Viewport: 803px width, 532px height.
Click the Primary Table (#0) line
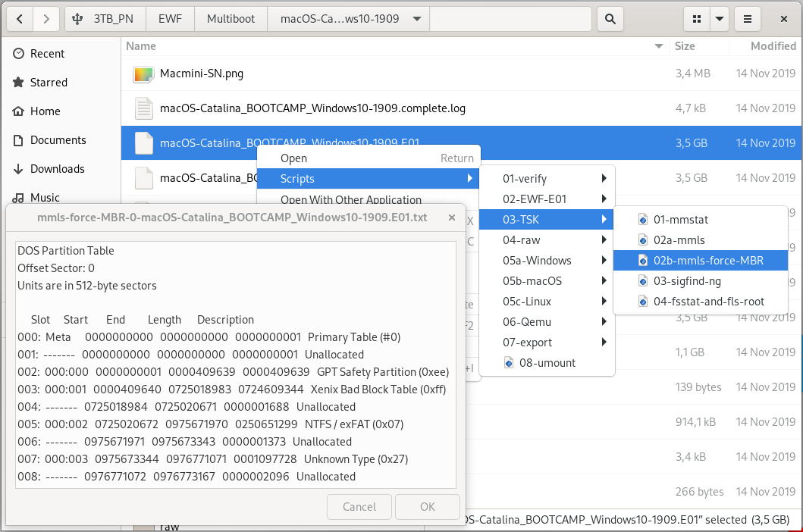pyautogui.click(x=209, y=337)
